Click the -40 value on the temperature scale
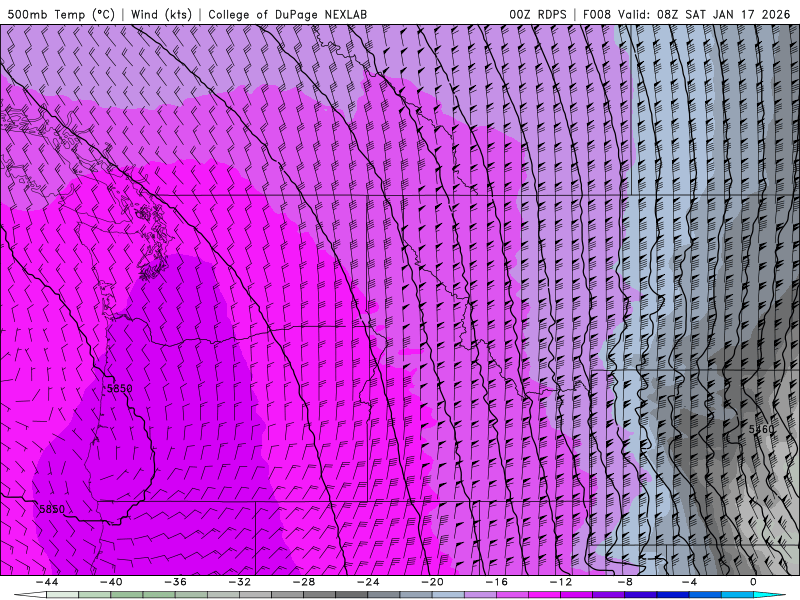The height and width of the screenshot is (600, 800). [x=111, y=582]
